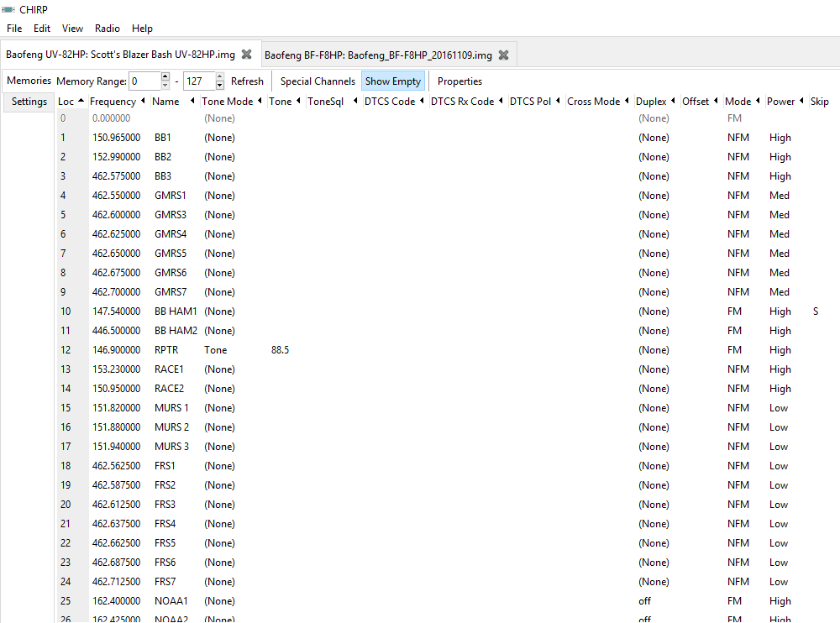Sort by the Frequency column header
The image size is (840, 623).
[118, 102]
